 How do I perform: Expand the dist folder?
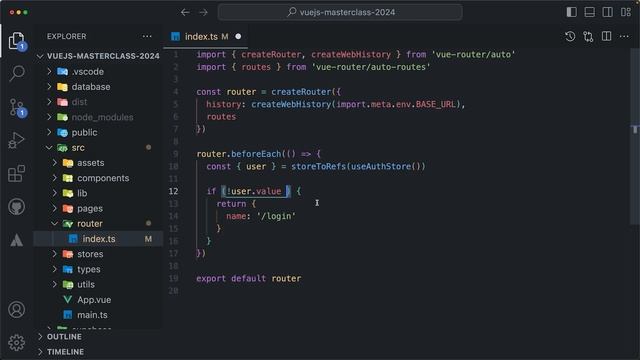pos(98,102)
